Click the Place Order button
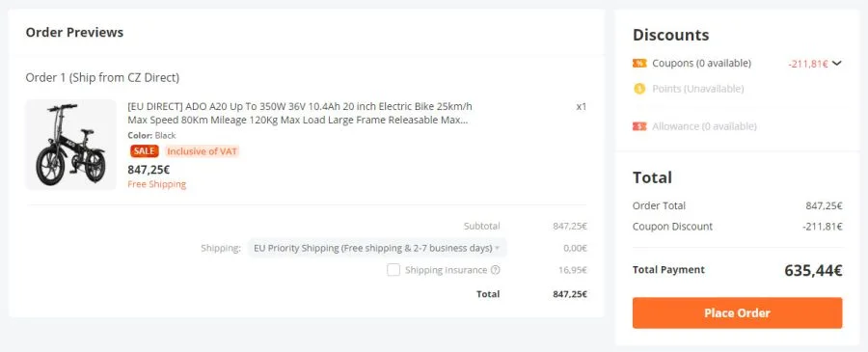This screenshot has width=868, height=352. 738,312
